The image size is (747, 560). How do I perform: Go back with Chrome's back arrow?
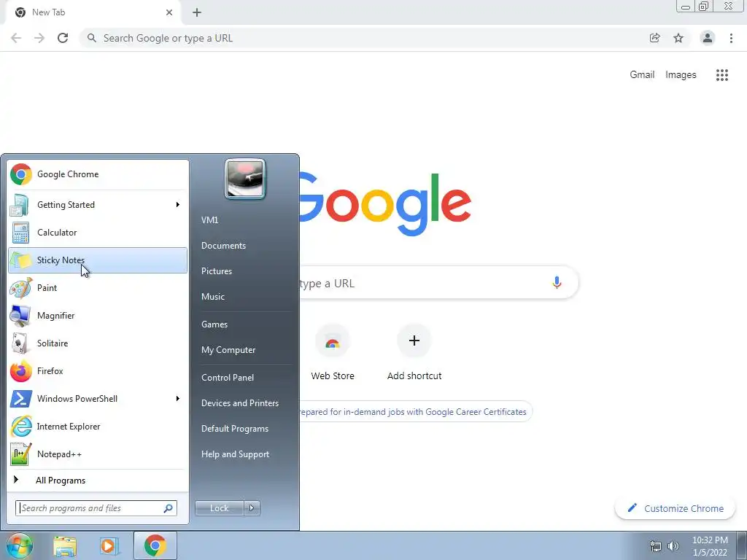[x=16, y=38]
